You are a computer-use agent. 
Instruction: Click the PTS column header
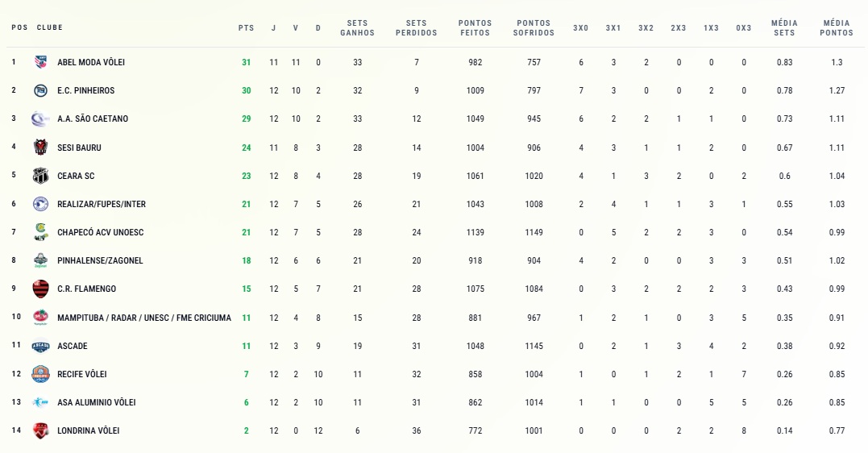coord(246,28)
